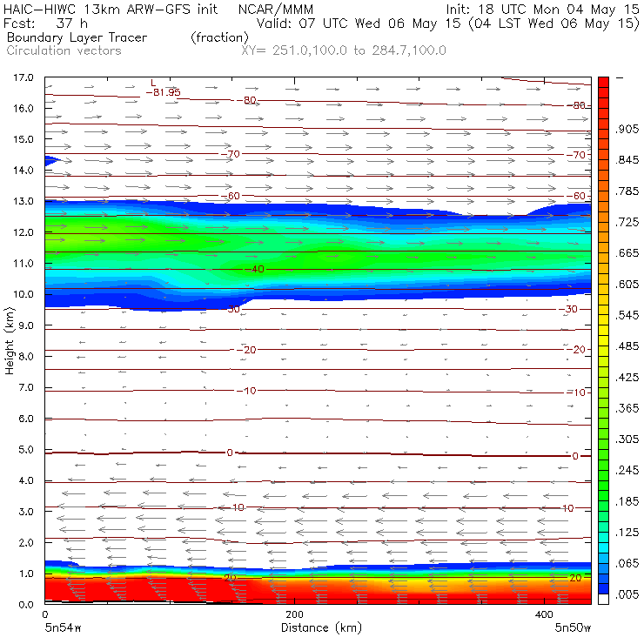Click the '200' distance tick label

[294, 614]
